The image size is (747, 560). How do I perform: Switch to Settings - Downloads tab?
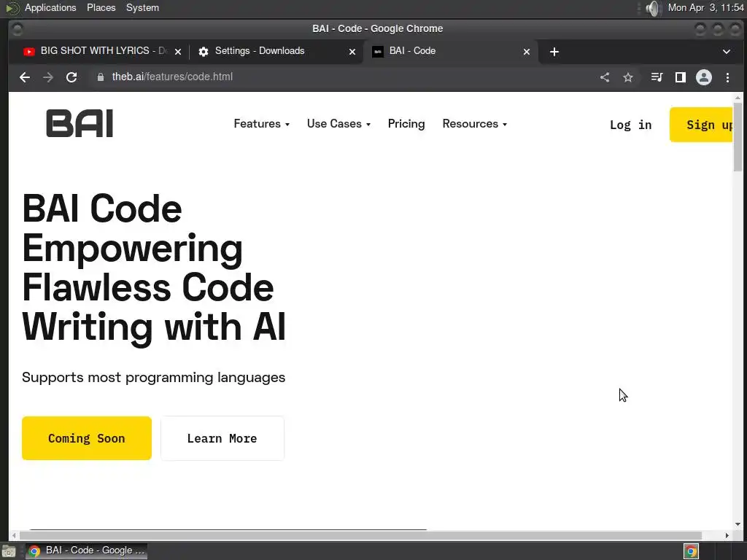click(x=275, y=51)
